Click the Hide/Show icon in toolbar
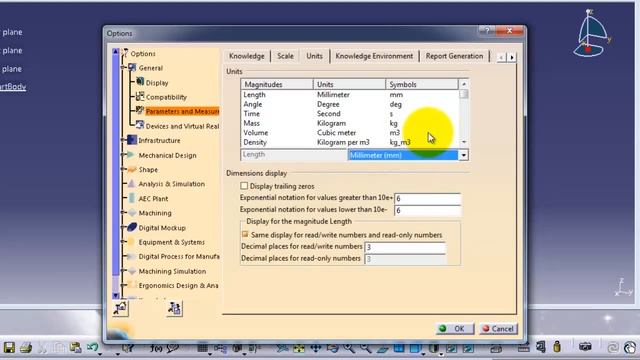The width and height of the screenshot is (640, 360). coord(451,348)
